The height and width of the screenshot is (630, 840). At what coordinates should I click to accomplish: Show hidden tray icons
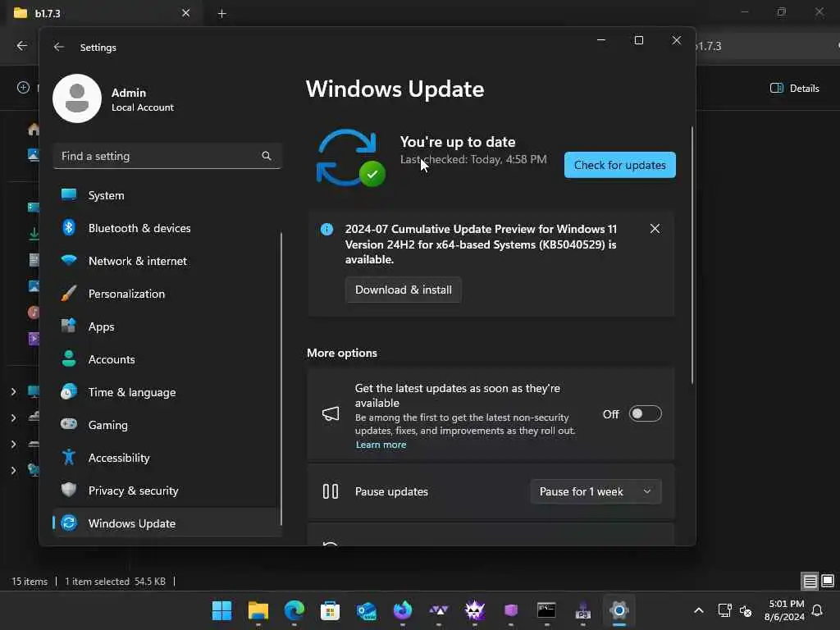click(699, 610)
